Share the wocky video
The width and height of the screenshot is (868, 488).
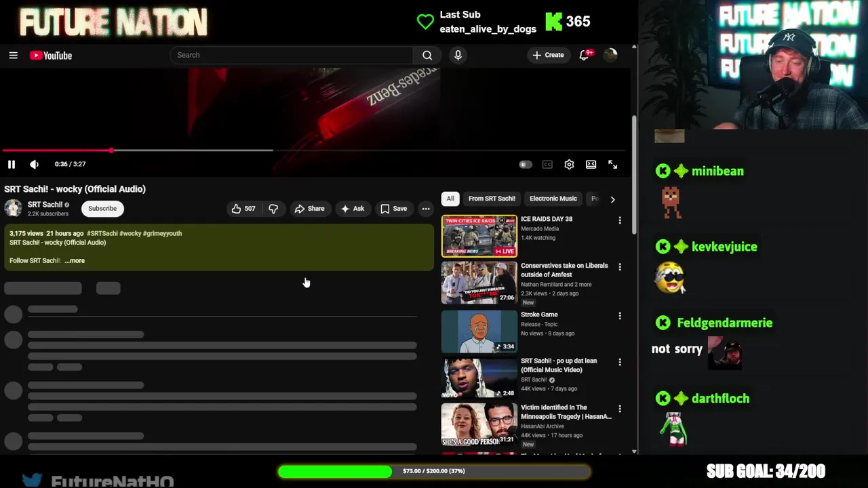pos(309,209)
